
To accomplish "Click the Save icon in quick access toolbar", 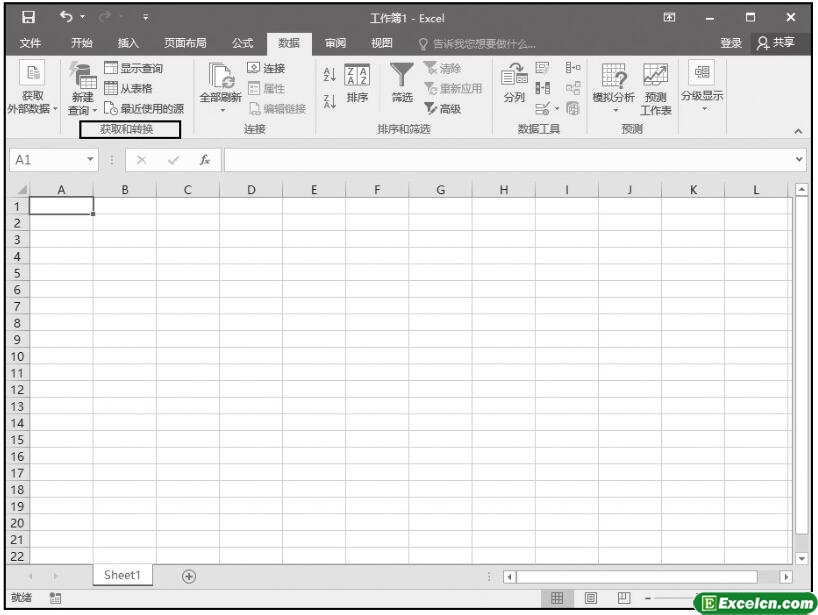I will (28, 17).
